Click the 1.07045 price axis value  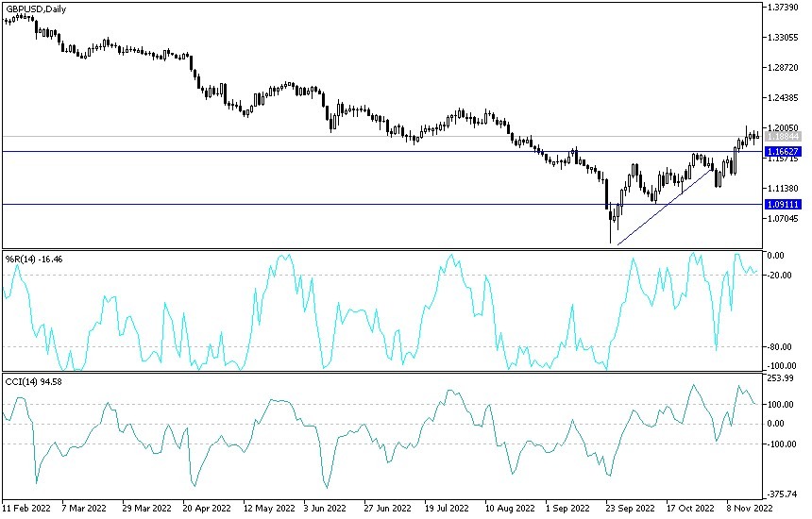pyautogui.click(x=784, y=219)
